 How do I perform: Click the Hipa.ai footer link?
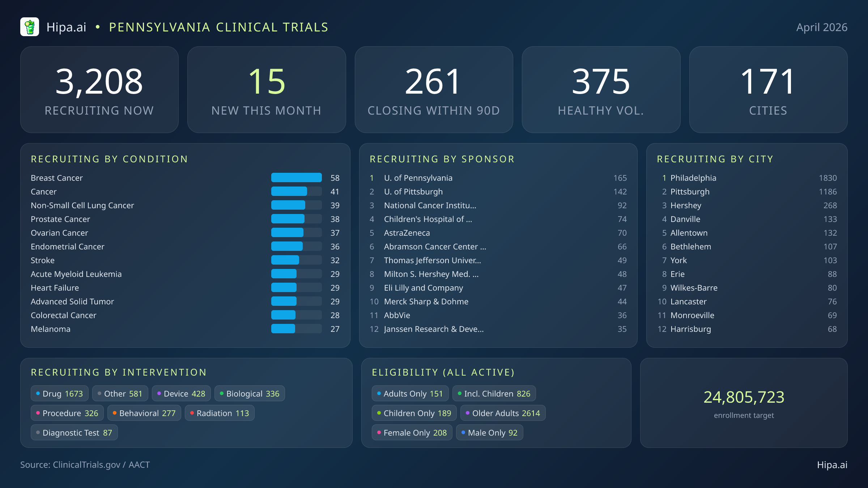pos(832,465)
